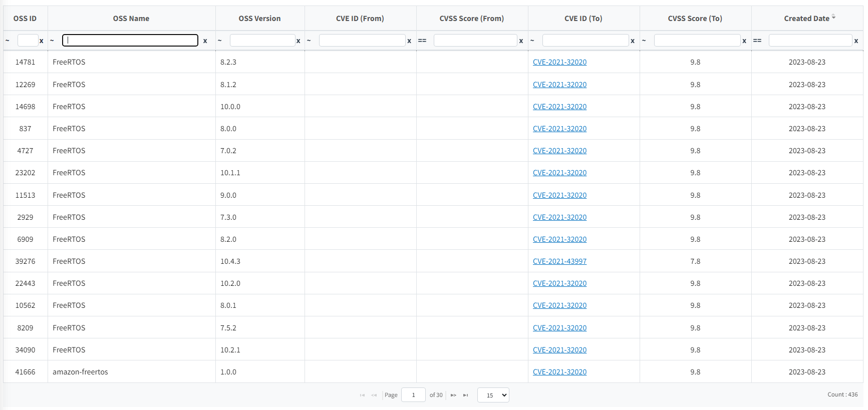Image resolution: width=868 pixels, height=410 pixels.
Task: Jump to the last page of results
Action: [465, 395]
